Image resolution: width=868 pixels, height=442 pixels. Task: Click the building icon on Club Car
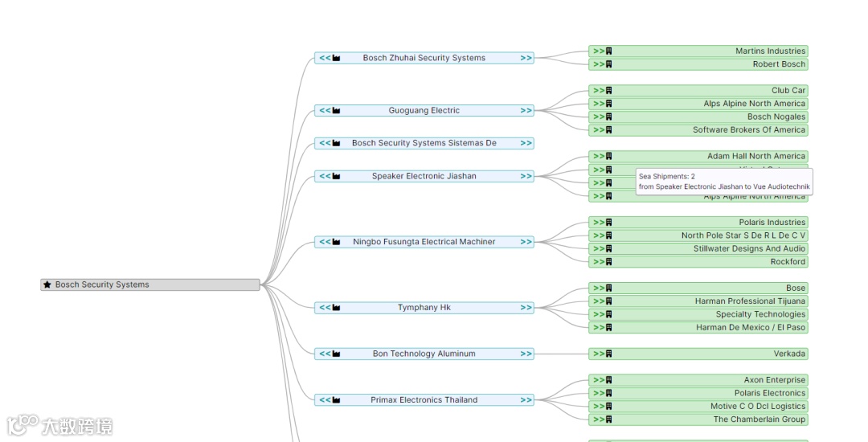click(609, 90)
